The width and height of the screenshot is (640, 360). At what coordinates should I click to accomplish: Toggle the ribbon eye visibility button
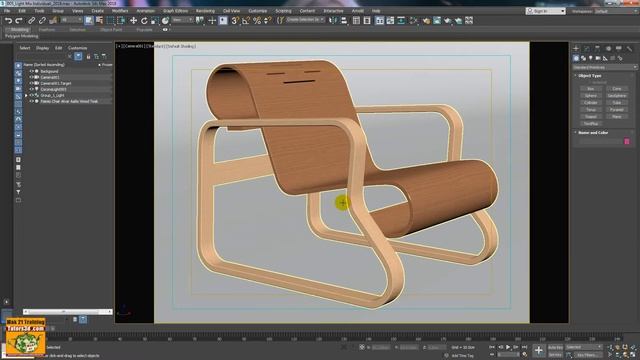[x=165, y=30]
